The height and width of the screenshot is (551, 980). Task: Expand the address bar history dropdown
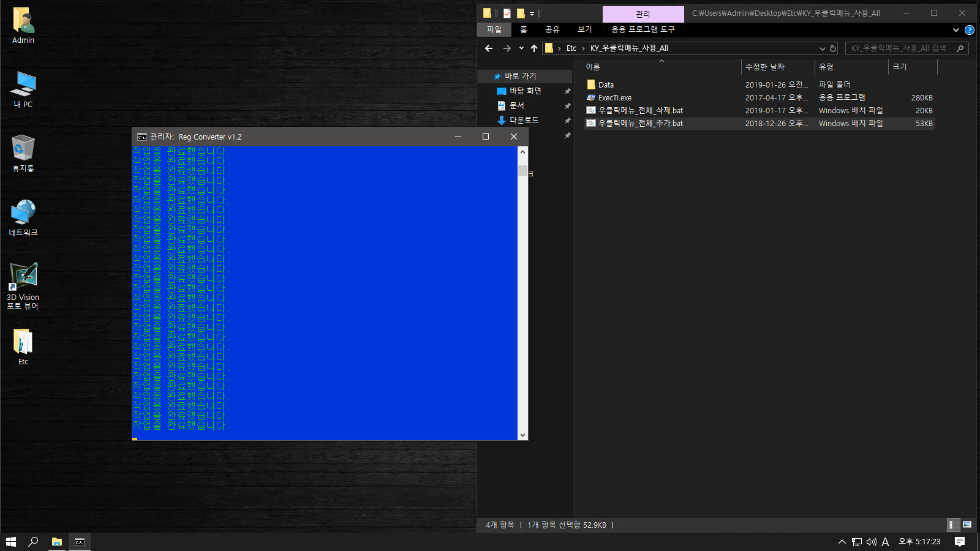[x=823, y=48]
